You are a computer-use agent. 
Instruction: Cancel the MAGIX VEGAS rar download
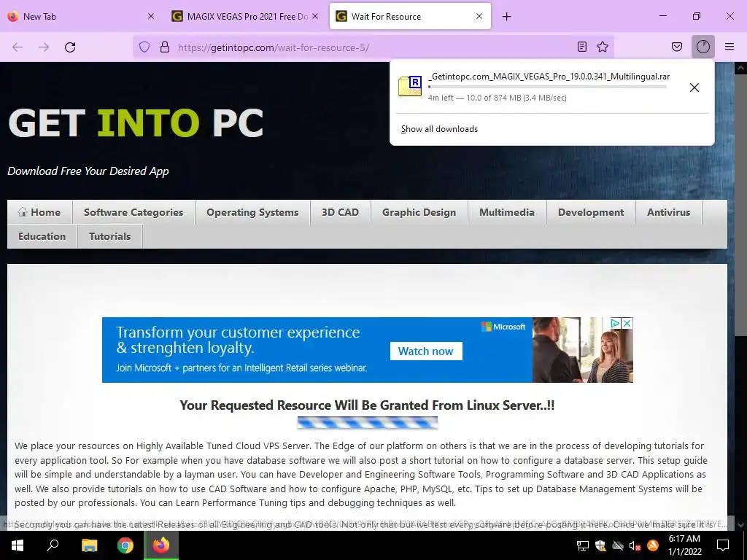point(694,87)
